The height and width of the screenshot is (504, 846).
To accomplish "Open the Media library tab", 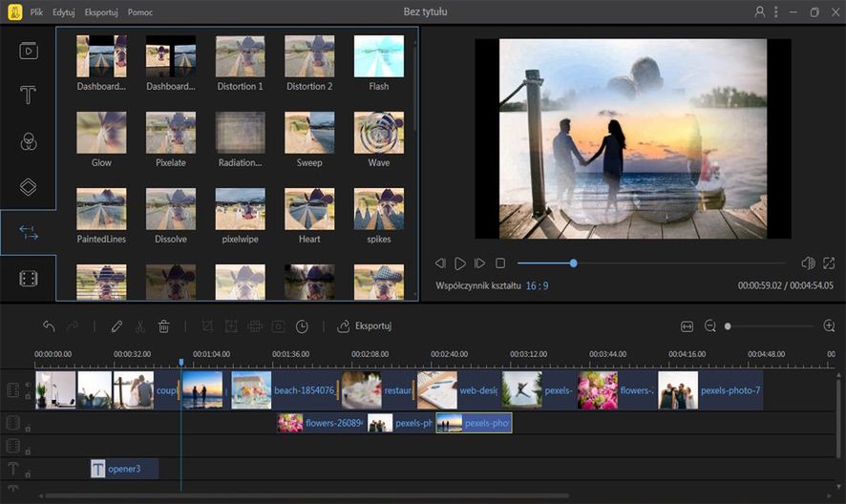I will click(x=28, y=51).
